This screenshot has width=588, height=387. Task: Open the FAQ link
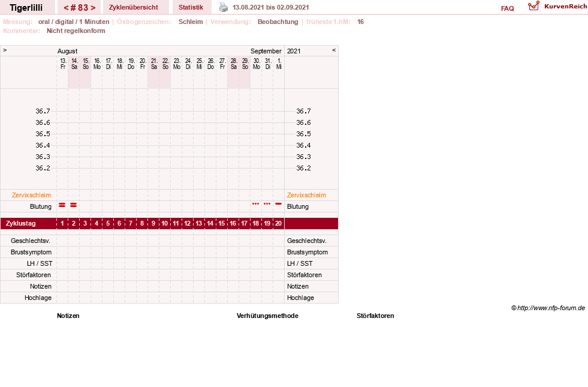[x=507, y=8]
